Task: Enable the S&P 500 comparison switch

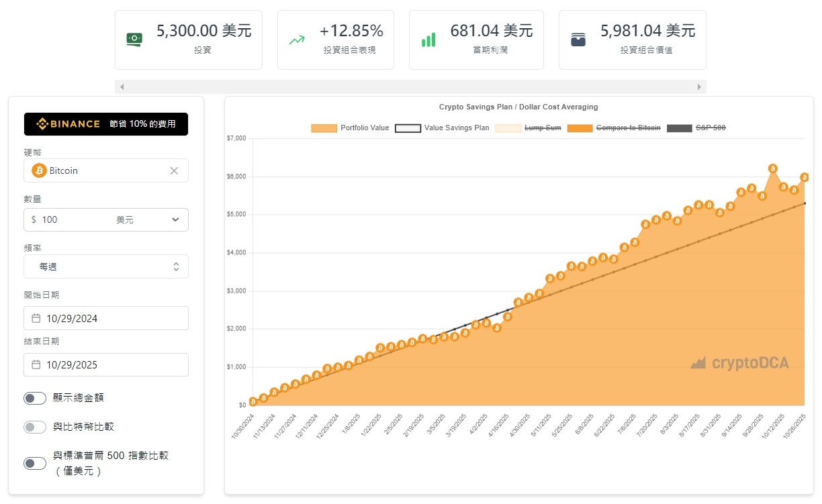Action: tap(35, 463)
